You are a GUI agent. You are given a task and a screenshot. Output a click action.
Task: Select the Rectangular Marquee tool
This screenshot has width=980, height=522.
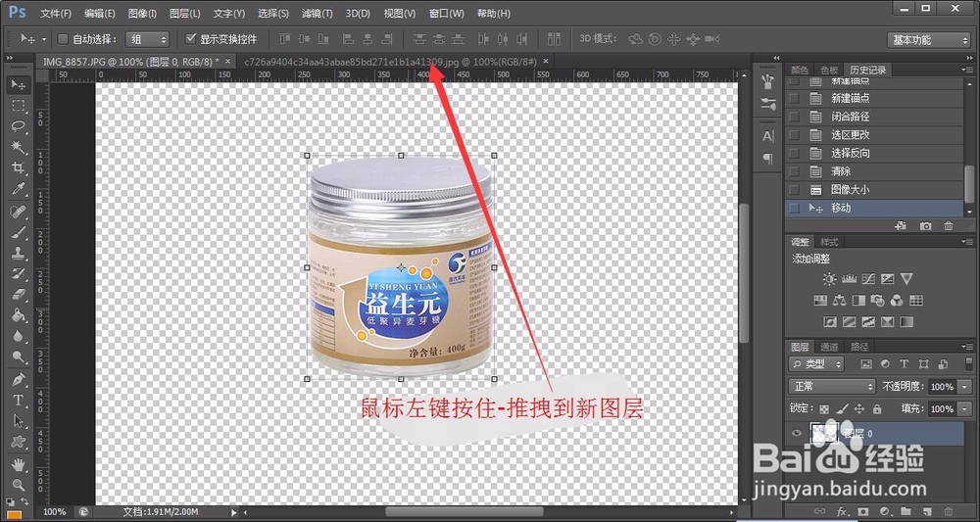coord(18,105)
